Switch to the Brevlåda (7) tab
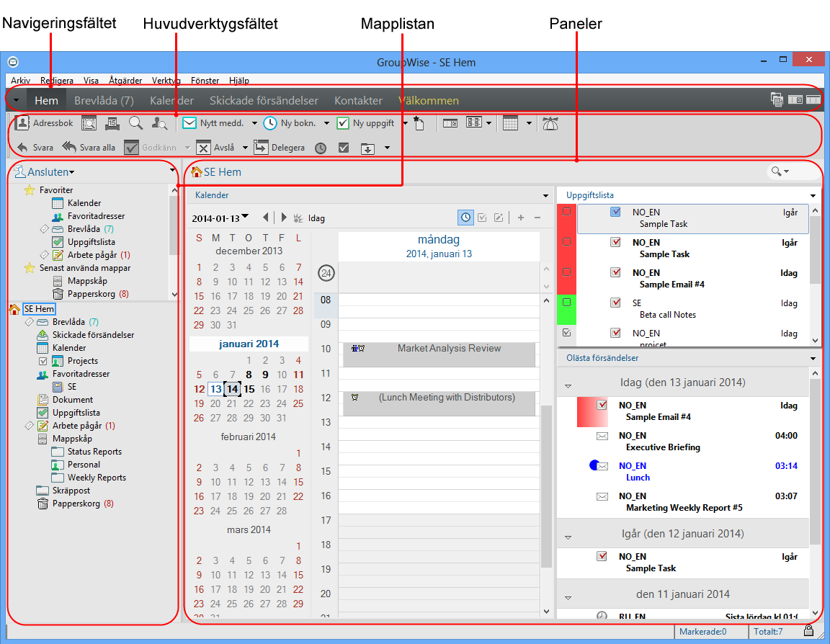This screenshot has height=644, width=830. (104, 101)
